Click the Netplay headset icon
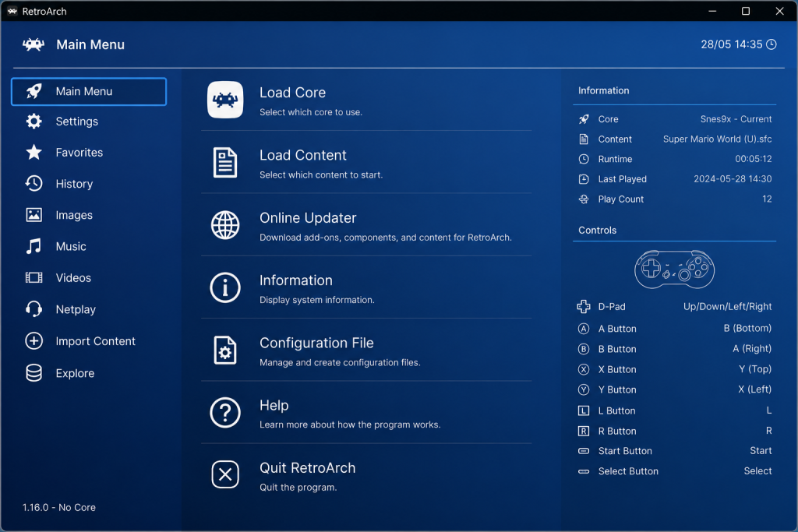Screen dimensions: 798x532 pyautogui.click(x=34, y=308)
